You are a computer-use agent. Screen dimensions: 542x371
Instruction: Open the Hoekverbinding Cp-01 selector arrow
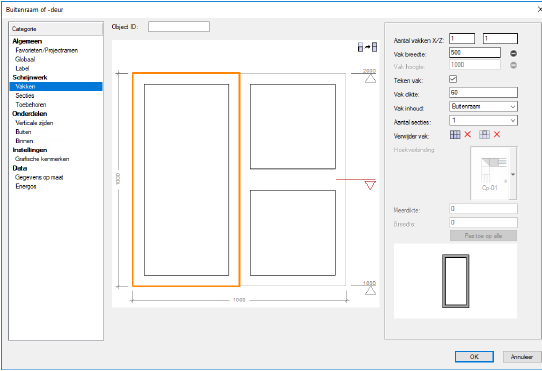(513, 174)
